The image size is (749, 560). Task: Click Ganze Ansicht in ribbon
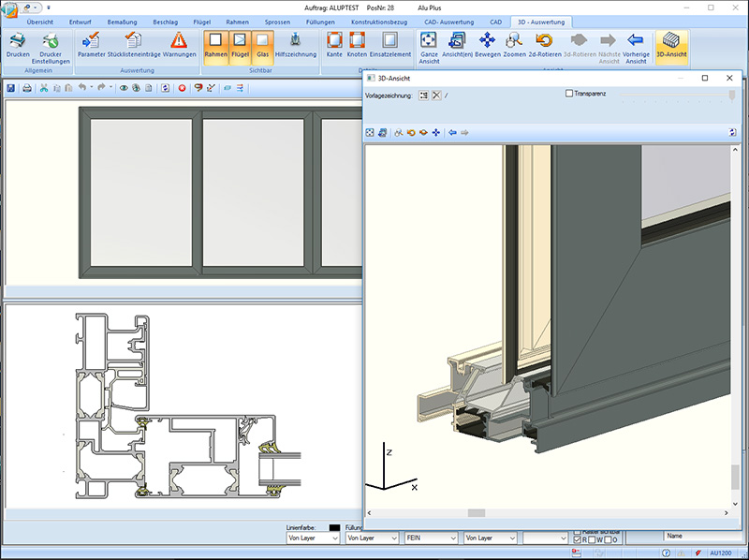429,48
